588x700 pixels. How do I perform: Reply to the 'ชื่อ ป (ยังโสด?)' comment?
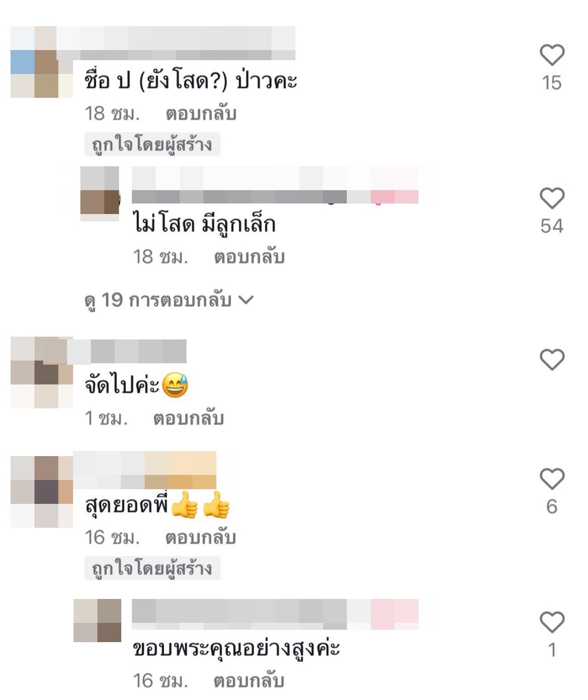201,114
